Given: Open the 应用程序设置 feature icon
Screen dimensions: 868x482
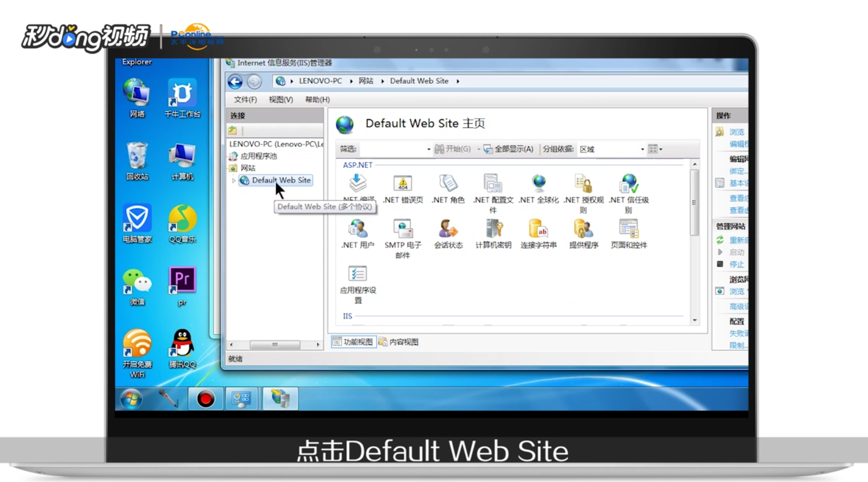Looking at the screenshot, I should pos(358,274).
